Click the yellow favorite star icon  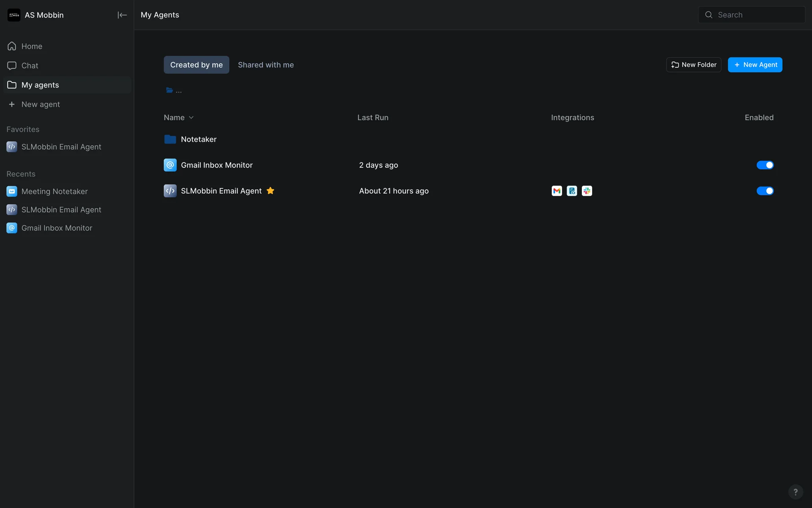coord(270,191)
